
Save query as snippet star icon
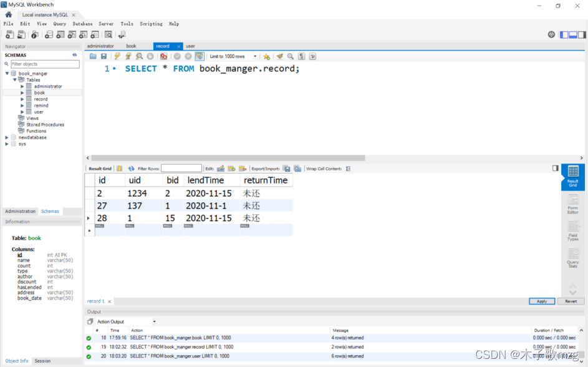click(x=267, y=56)
